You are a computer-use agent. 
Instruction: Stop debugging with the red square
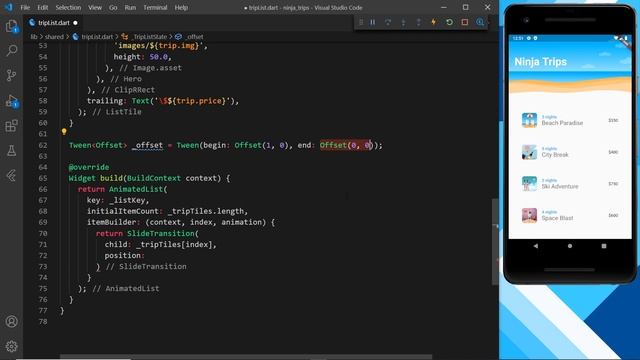[465, 22]
